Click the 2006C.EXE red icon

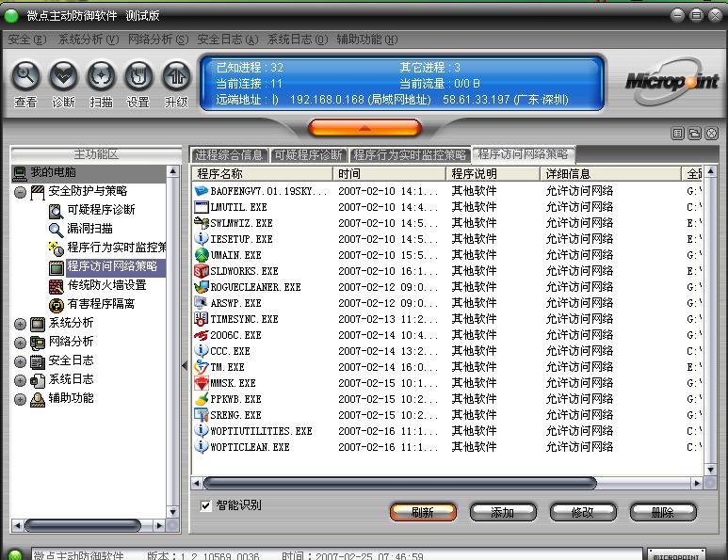[x=201, y=334]
